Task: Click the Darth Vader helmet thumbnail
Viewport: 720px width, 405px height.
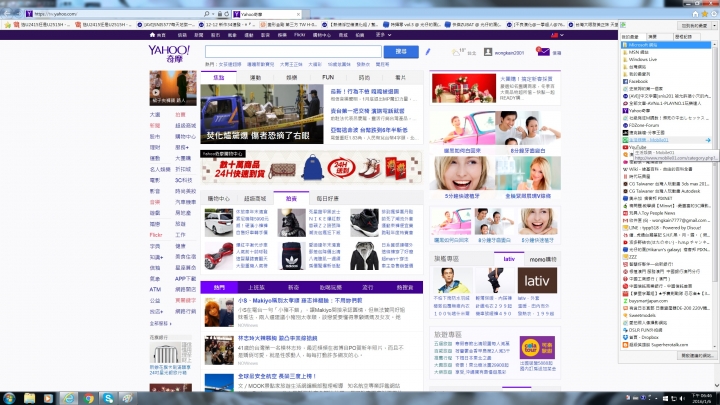Action: [292, 222]
